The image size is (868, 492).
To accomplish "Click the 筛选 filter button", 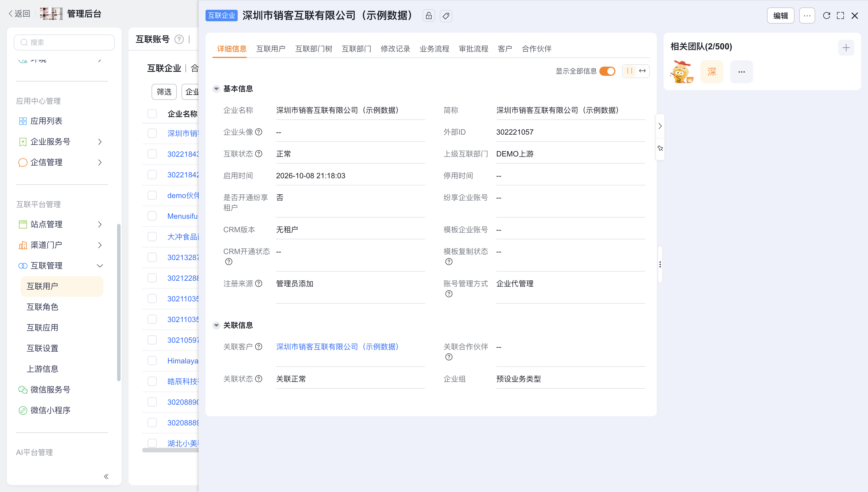I will 164,92.
